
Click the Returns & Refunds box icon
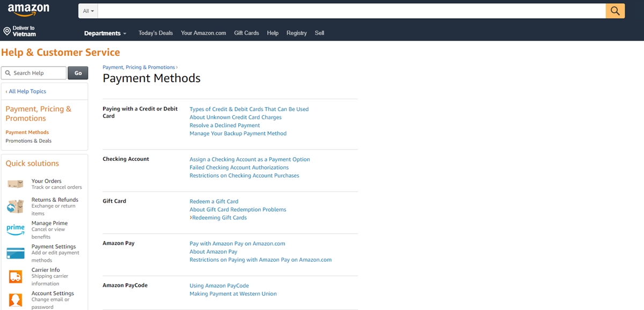[16, 206]
